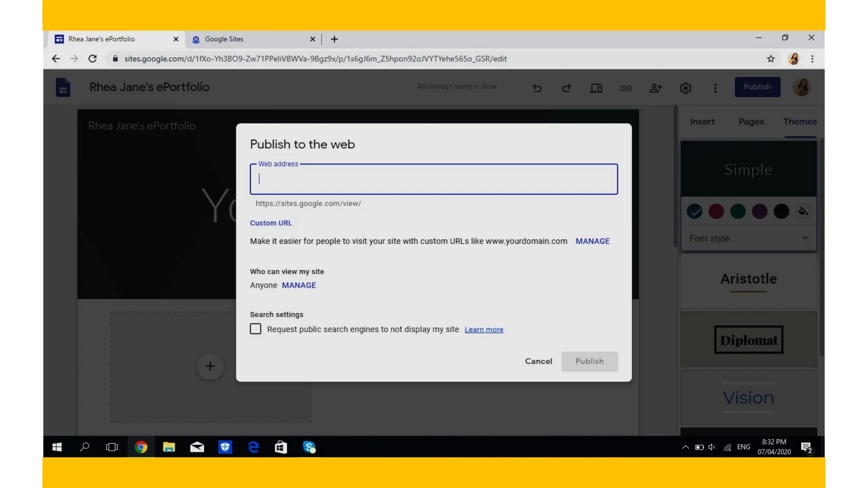Go back in Chrome
This screenshot has height=488, width=868.
[x=56, y=59]
